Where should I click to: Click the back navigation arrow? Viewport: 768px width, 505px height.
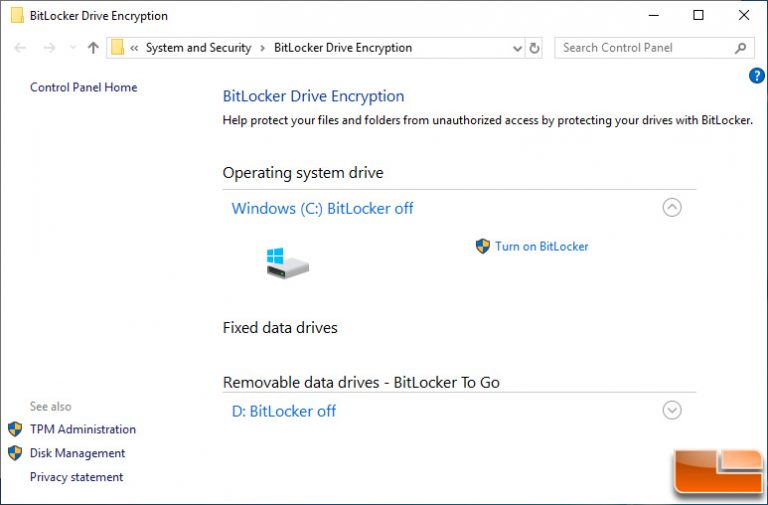[21, 48]
